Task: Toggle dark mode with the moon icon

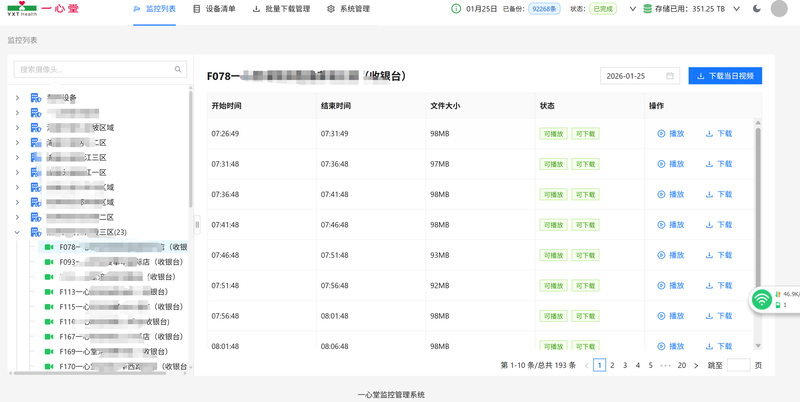Action: point(756,9)
